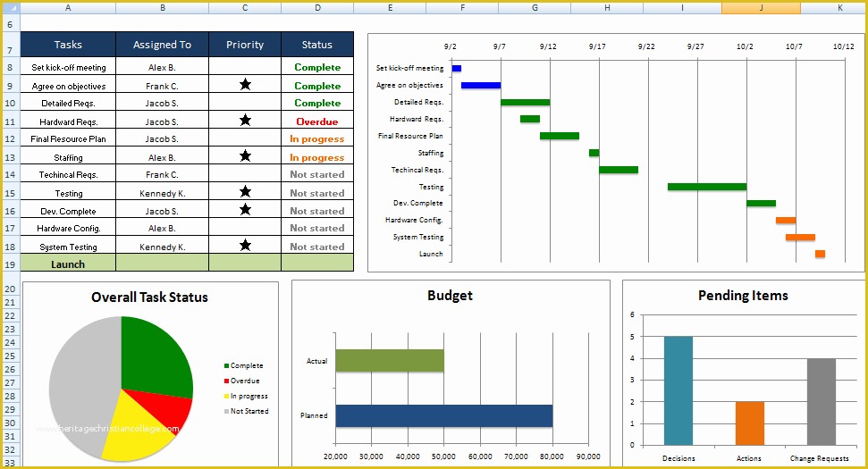This screenshot has width=868, height=469.
Task: Click the green Techincal Reqs. Gantt bar
Action: pyautogui.click(x=619, y=170)
